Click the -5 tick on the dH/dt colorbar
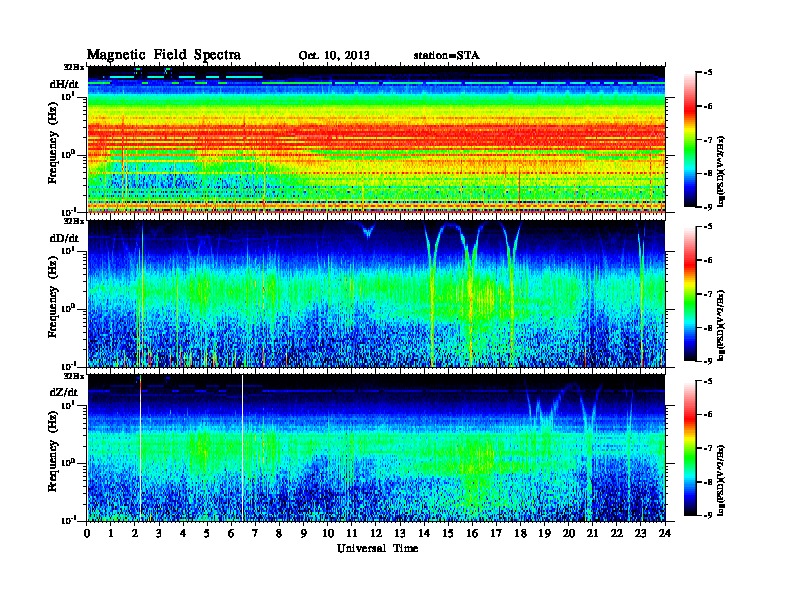 point(708,73)
